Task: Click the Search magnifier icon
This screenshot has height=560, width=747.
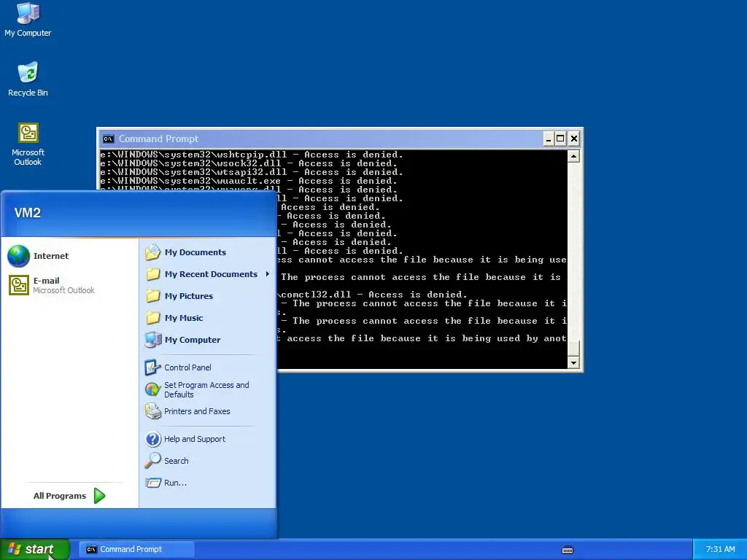Action: click(153, 461)
